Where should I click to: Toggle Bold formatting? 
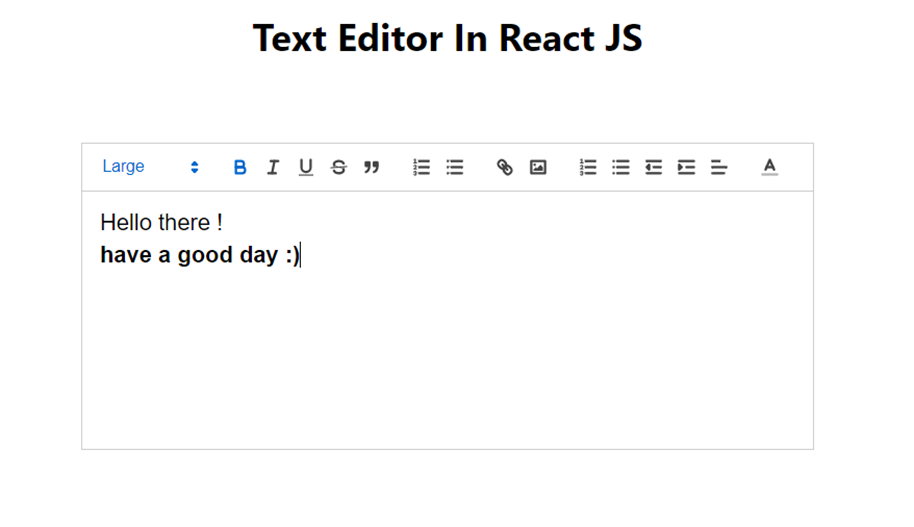[240, 167]
